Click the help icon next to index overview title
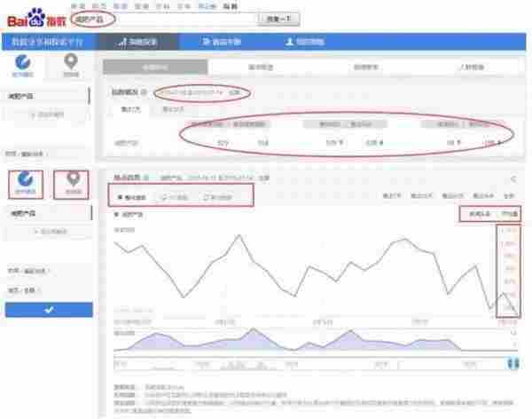 pos(145,92)
